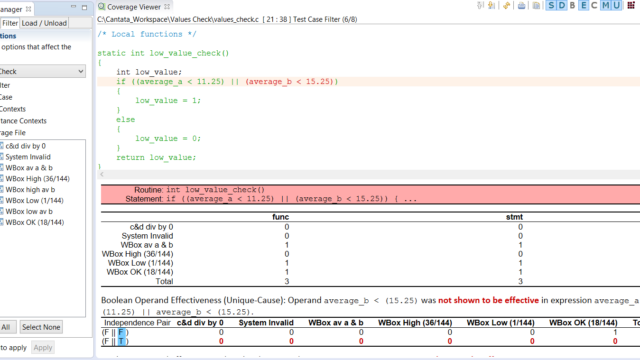Image resolution: width=640 pixels, height=360 pixels.
Task: Click the 'tance Contexts' option in the left panel
Action: pyautogui.click(x=23, y=121)
